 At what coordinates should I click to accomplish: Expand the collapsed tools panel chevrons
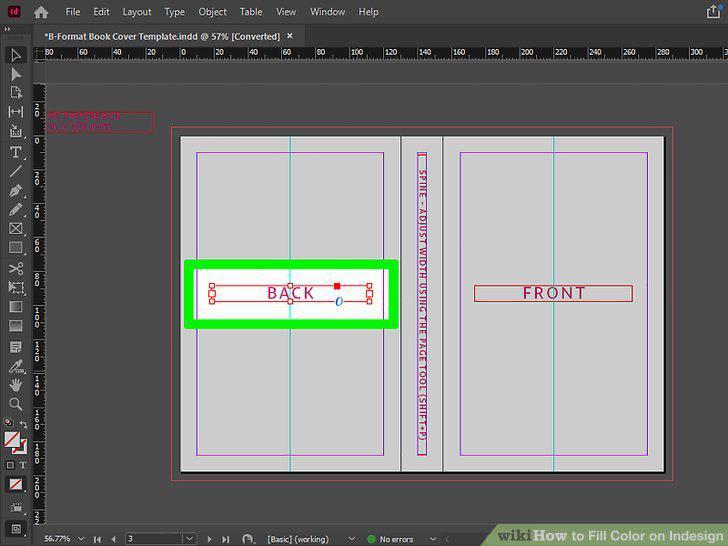[x=7, y=29]
